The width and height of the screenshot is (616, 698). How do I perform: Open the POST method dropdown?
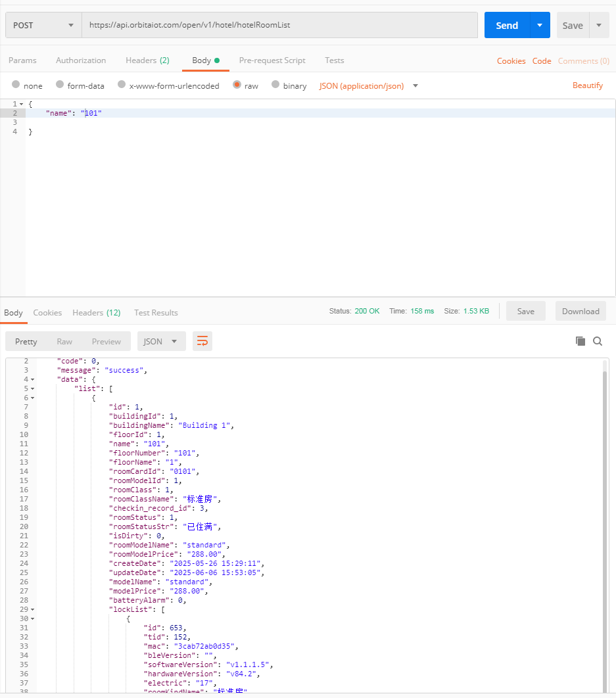[x=43, y=25]
